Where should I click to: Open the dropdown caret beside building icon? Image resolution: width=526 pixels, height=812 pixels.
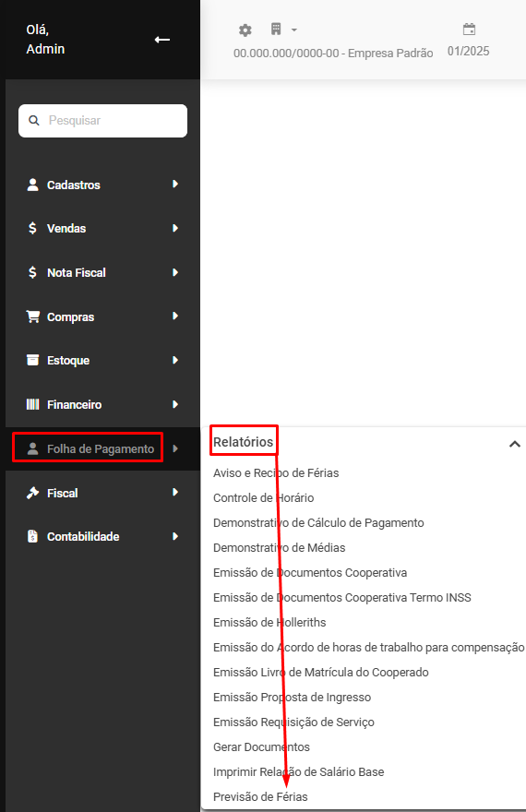pos(294,30)
